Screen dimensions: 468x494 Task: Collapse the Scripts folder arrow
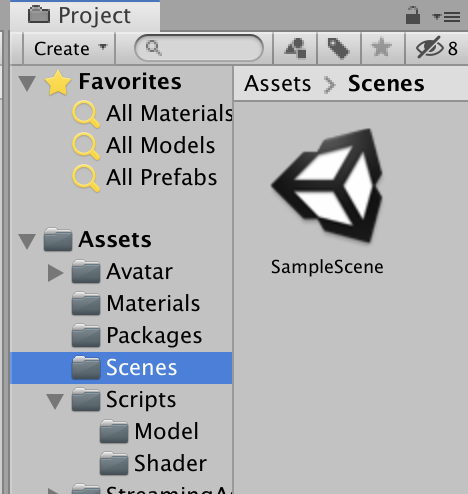coord(55,401)
